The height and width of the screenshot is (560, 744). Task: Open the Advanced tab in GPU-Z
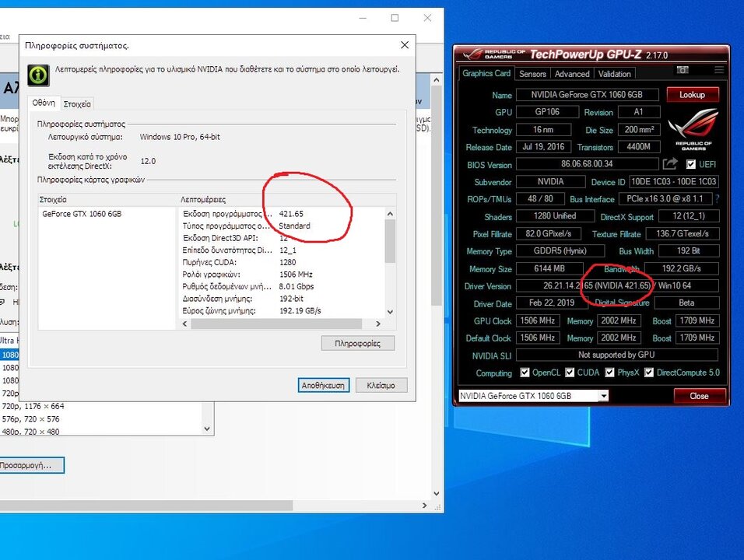(572, 74)
